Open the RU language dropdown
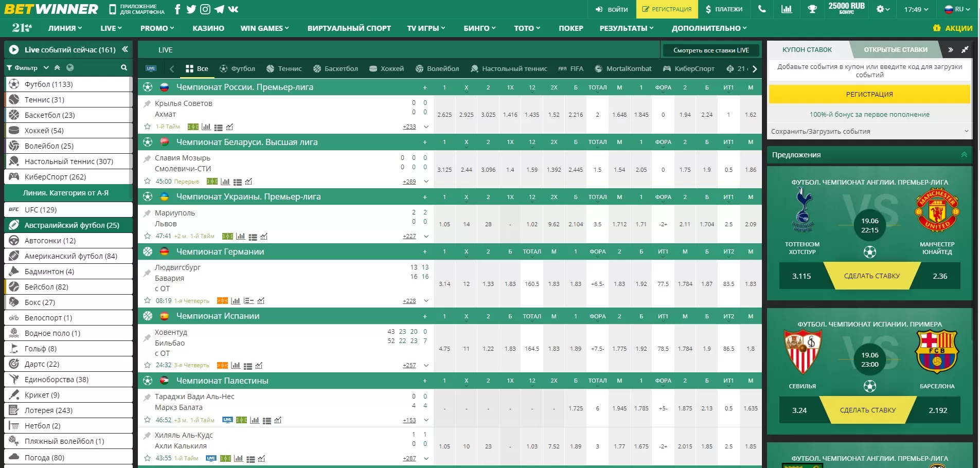 [957, 9]
